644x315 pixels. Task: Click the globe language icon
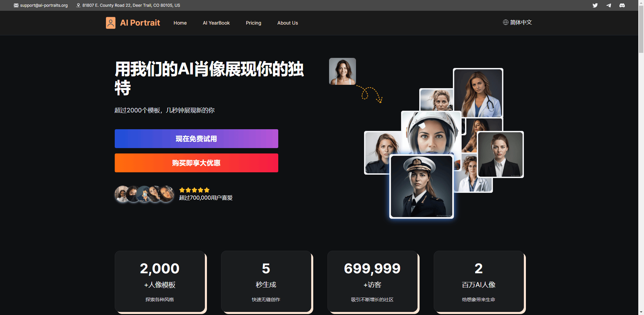505,23
